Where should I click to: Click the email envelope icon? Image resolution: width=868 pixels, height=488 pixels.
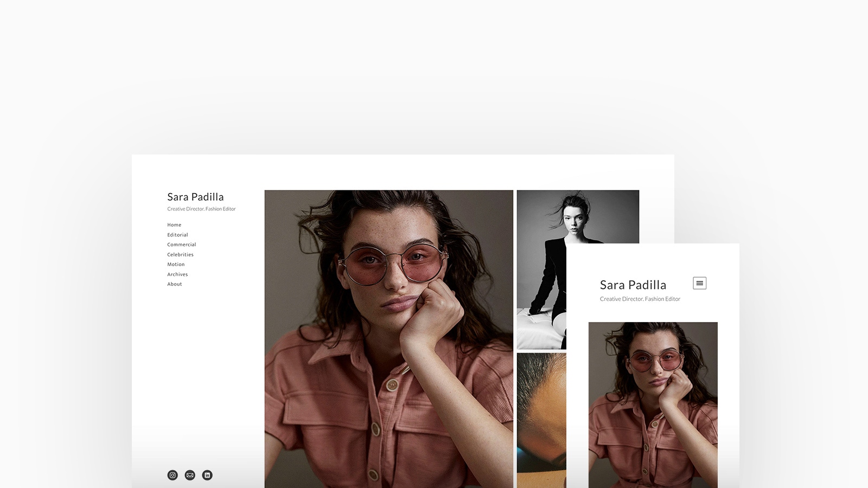(x=190, y=475)
